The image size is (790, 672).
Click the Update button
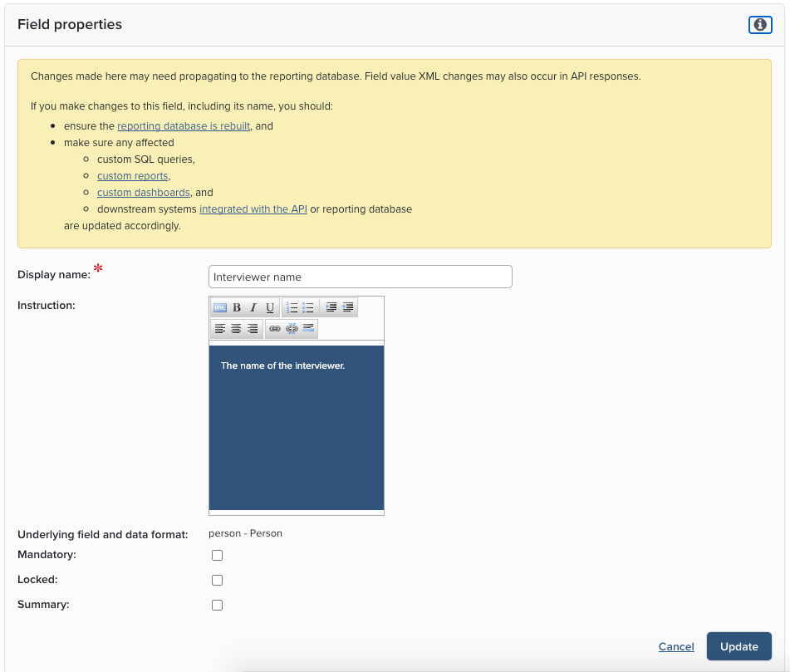click(738, 646)
